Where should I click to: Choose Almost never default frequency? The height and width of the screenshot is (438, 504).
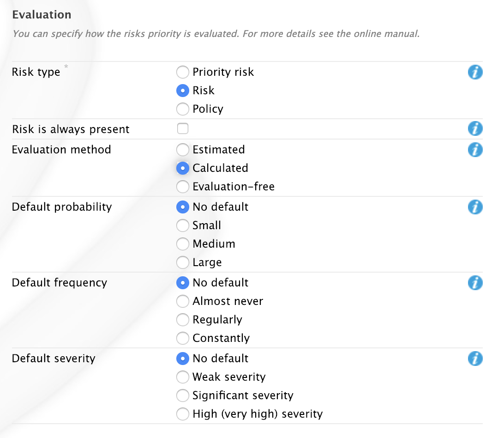coord(183,301)
